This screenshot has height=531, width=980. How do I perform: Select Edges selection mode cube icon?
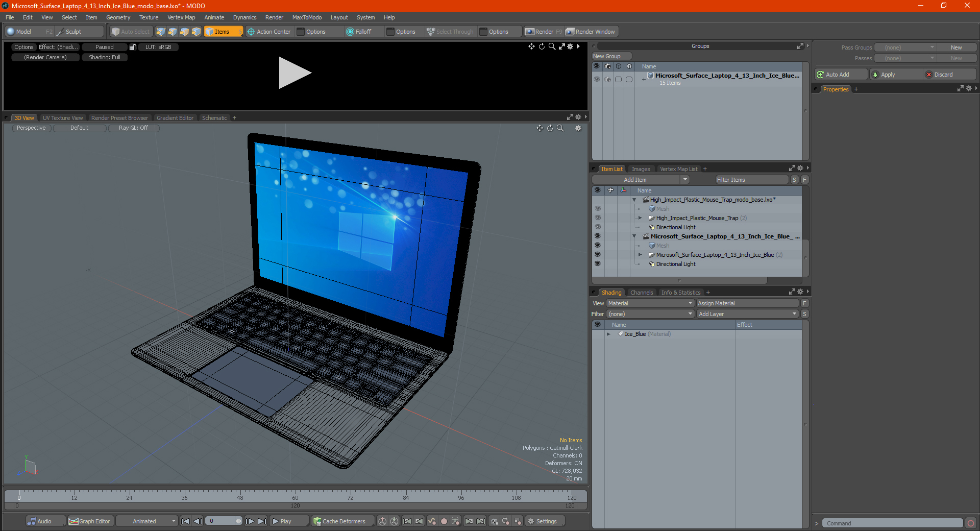(x=173, y=32)
